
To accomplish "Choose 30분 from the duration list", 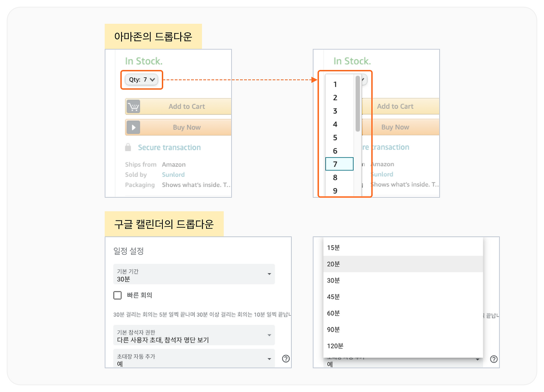I will point(403,280).
